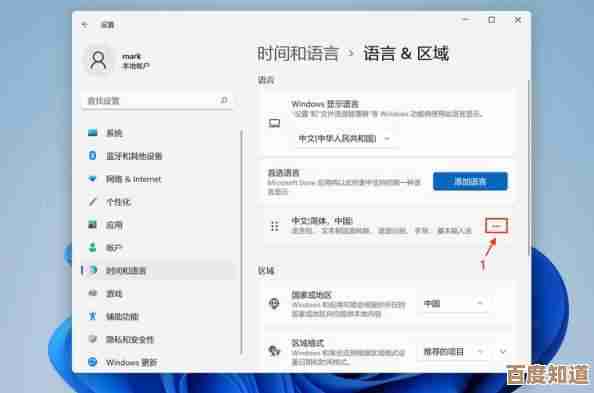Open 游戏 in the sidebar

pos(157,294)
